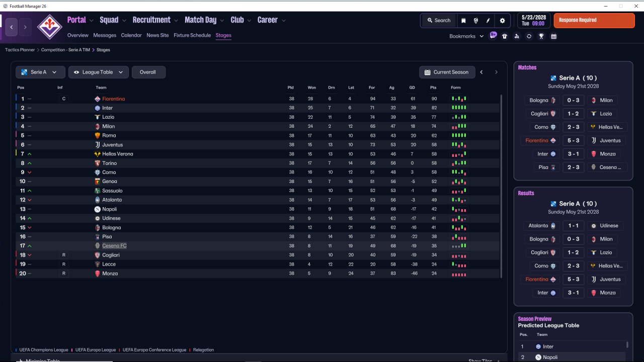644x362 pixels.
Task: Select the Stages tab
Action: tap(223, 35)
